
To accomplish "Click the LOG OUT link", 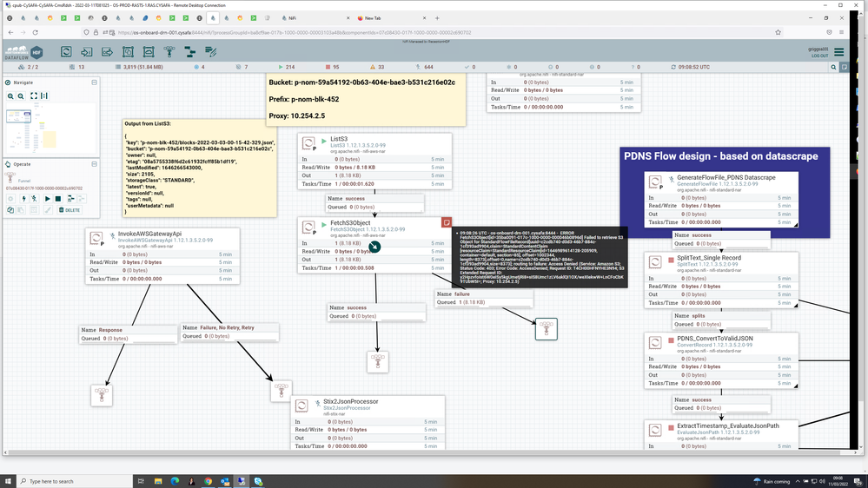I will [x=820, y=56].
